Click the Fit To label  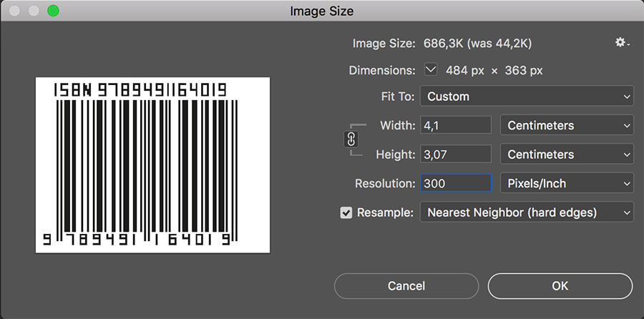click(x=398, y=97)
